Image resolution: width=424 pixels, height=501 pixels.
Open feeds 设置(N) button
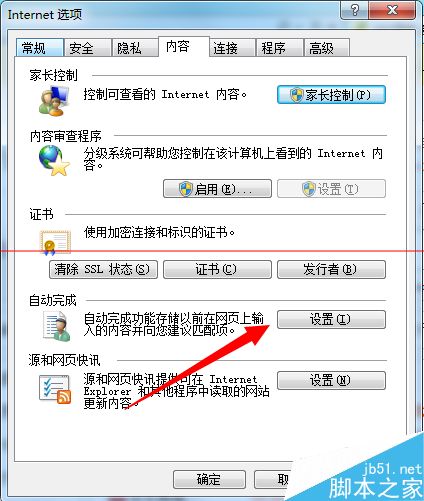tap(331, 380)
